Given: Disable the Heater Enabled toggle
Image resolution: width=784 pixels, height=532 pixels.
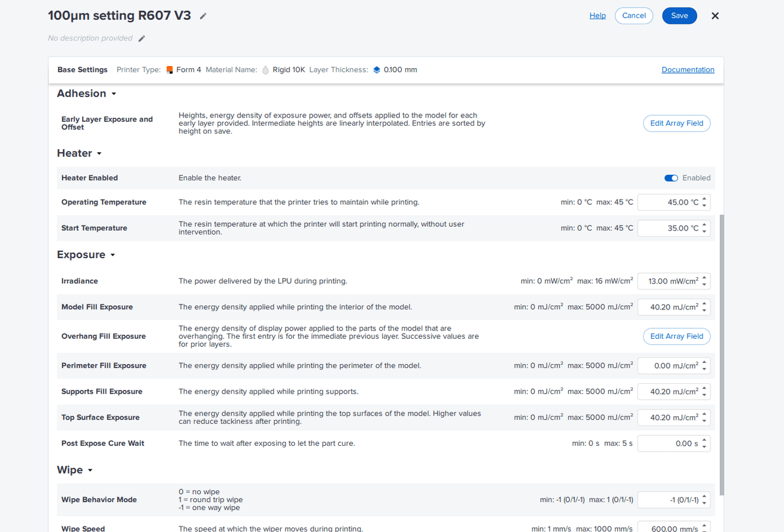Looking at the screenshot, I should pyautogui.click(x=671, y=178).
